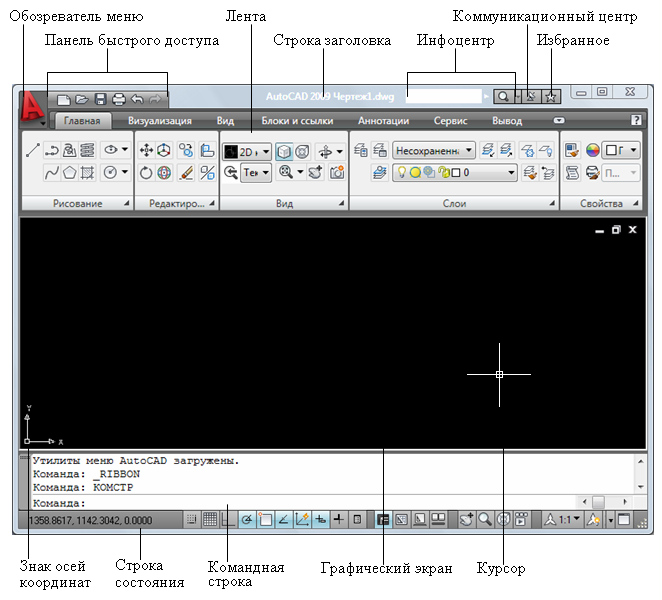Click the Scale percent tool
This screenshot has height=600, width=662.
click(207, 173)
